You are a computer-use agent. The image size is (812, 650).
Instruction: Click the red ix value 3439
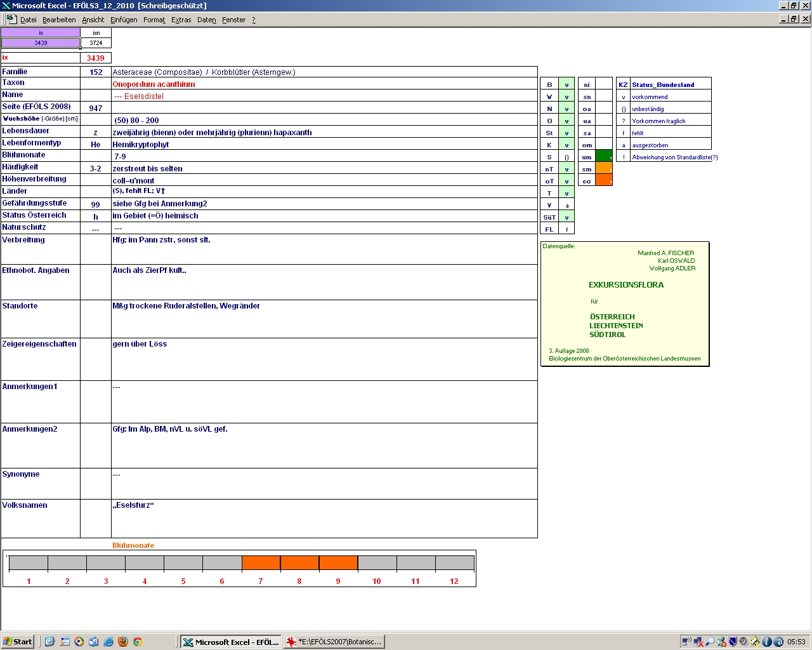pyautogui.click(x=96, y=58)
